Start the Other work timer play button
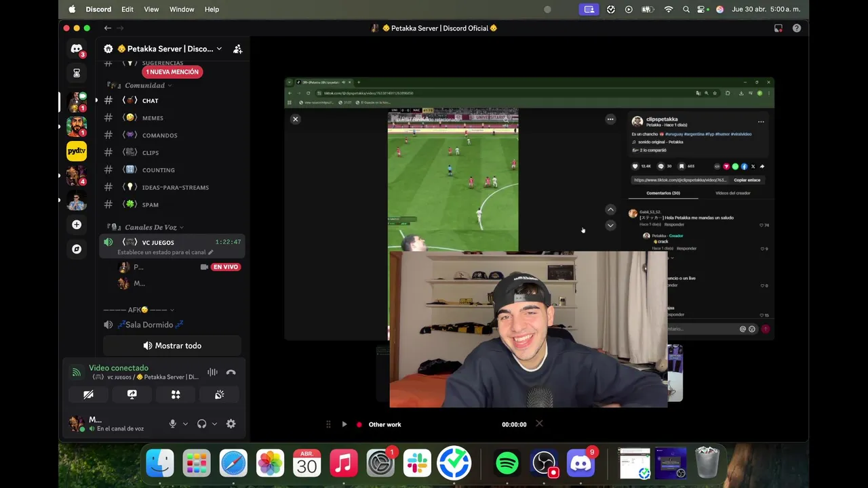868x488 pixels. [x=344, y=424]
